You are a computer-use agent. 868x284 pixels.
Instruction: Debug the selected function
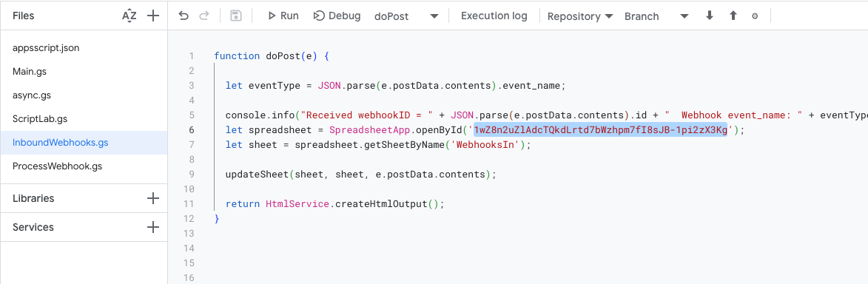[x=337, y=16]
